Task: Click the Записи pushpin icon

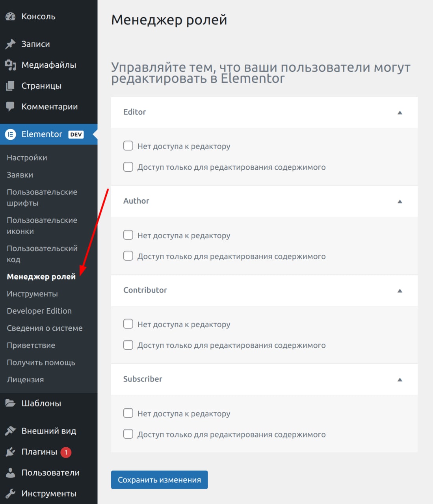Action: [11, 44]
